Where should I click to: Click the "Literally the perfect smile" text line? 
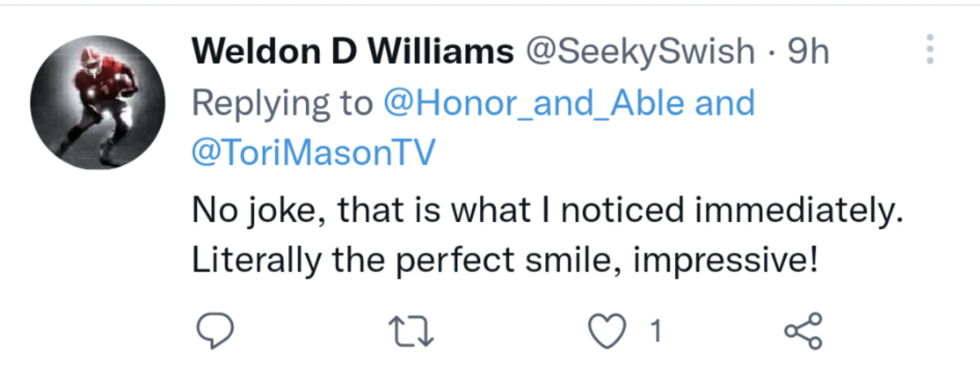(x=407, y=261)
